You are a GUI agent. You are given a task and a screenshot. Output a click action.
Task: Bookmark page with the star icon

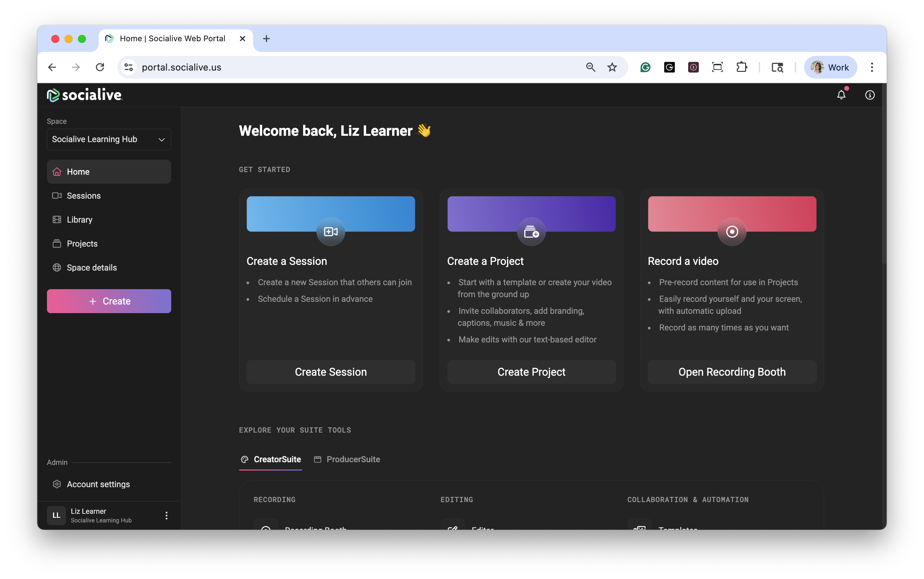[x=612, y=68]
